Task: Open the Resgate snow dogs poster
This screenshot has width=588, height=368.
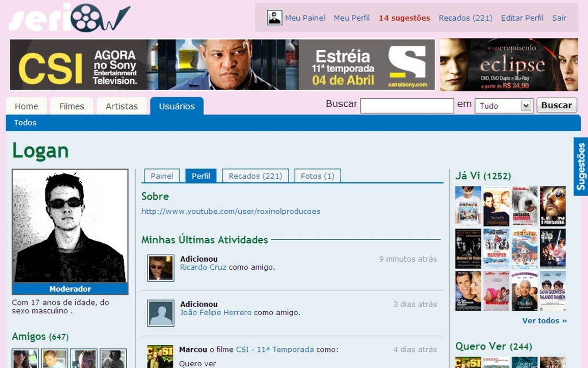Action: [497, 248]
